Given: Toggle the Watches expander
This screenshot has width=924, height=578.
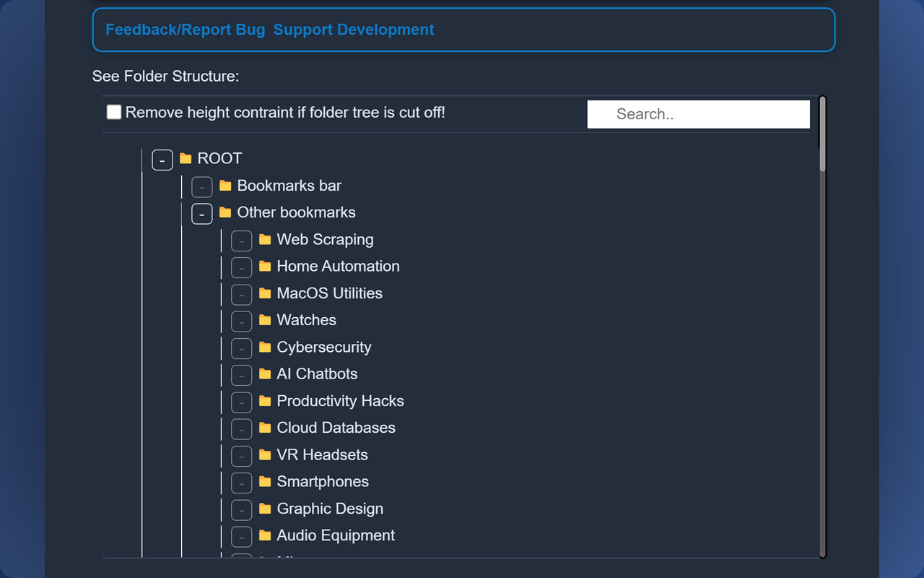Looking at the screenshot, I should 242,322.
